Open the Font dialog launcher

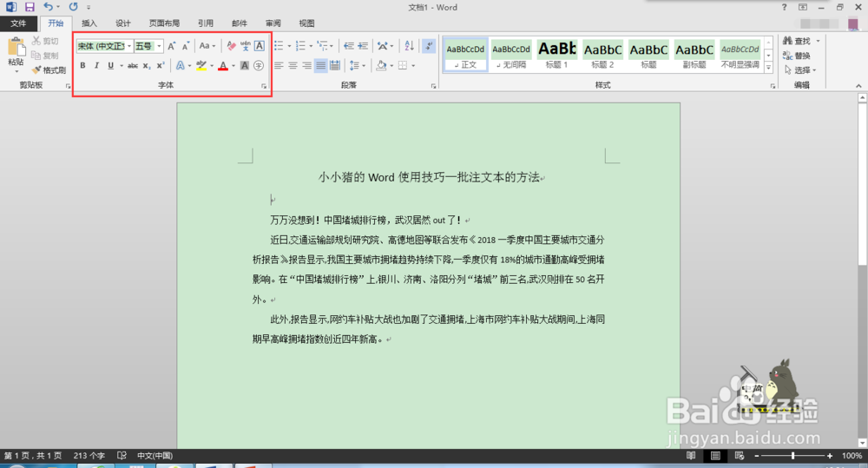264,86
